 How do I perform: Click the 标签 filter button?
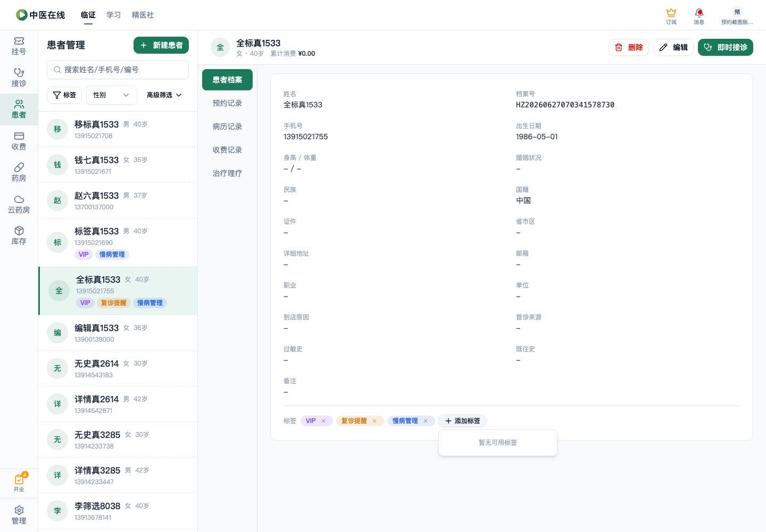(x=64, y=95)
